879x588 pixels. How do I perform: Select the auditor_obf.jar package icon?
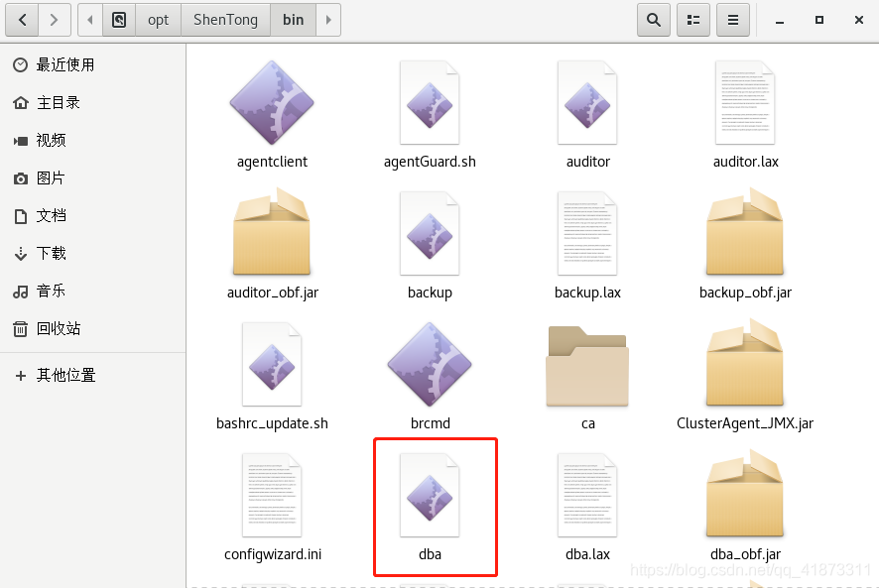coord(272,232)
